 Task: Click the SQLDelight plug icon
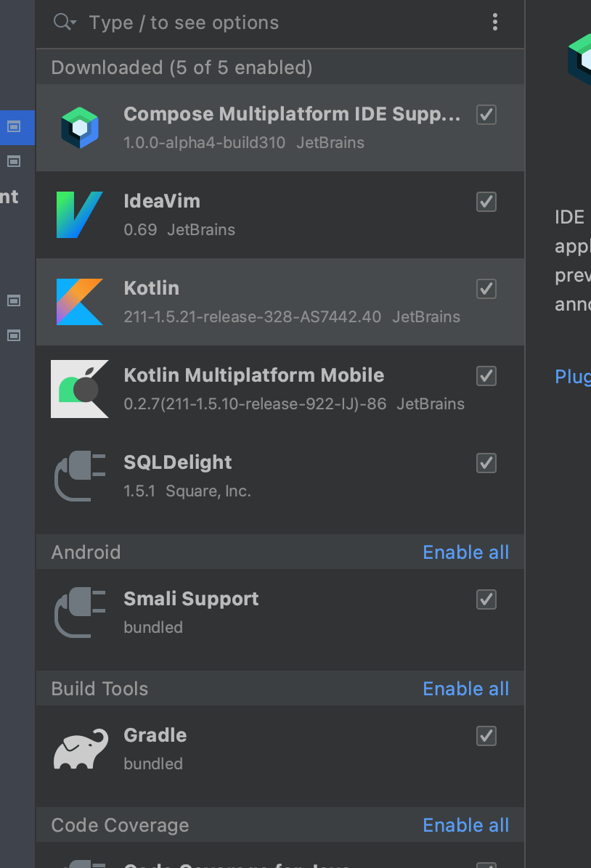click(79, 476)
